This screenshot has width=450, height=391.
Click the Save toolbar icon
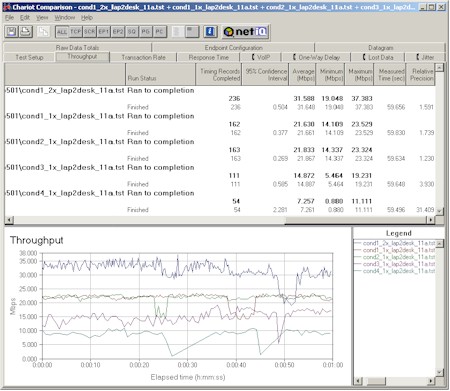click(x=11, y=32)
